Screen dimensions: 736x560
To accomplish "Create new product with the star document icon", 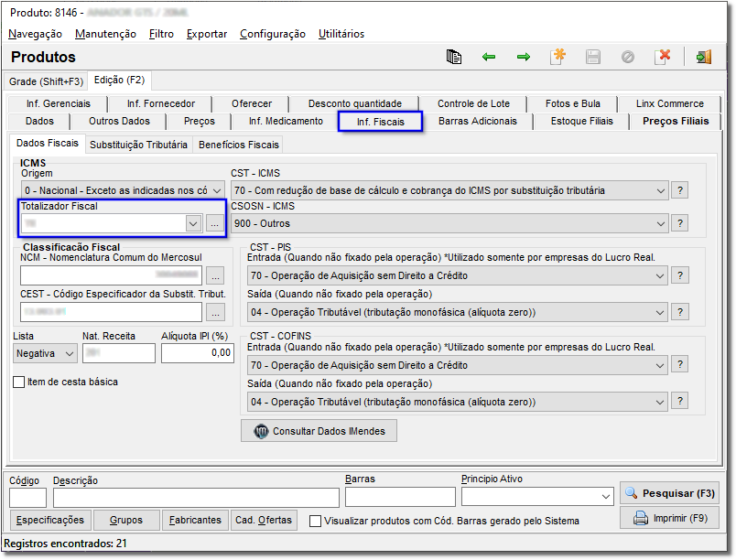I will pyautogui.click(x=558, y=57).
